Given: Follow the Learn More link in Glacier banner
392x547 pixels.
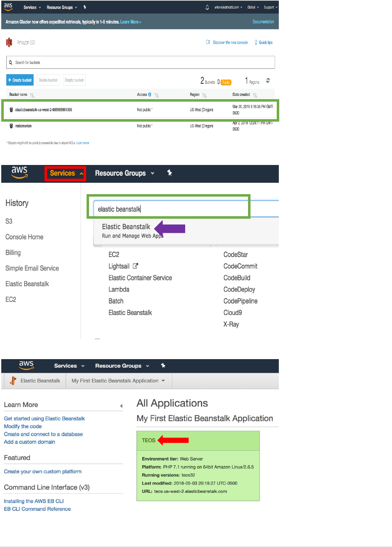Looking at the screenshot, I should (x=131, y=22).
